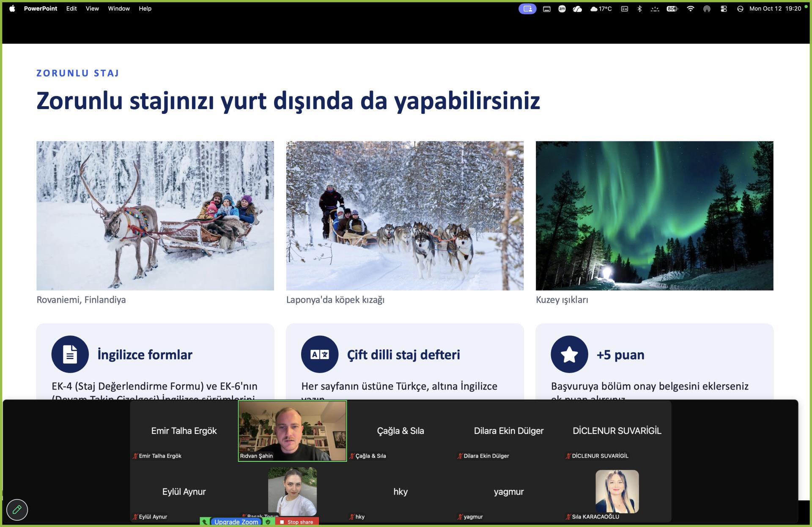
Task: Open the AirDrop menu bar icon
Action: click(x=707, y=8)
